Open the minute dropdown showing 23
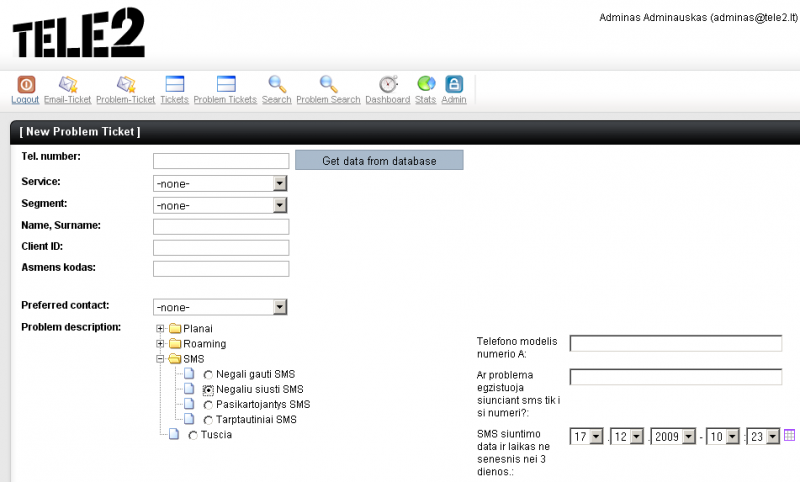 (x=763, y=437)
